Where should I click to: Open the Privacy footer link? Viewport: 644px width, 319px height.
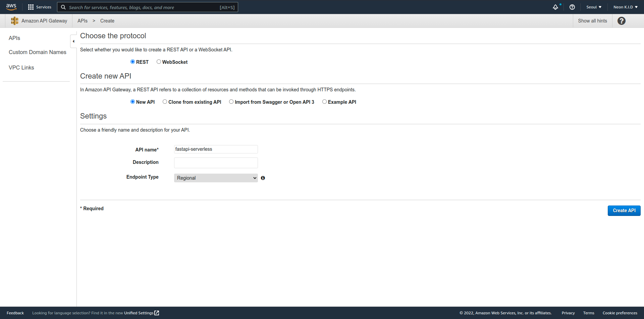[568, 313]
